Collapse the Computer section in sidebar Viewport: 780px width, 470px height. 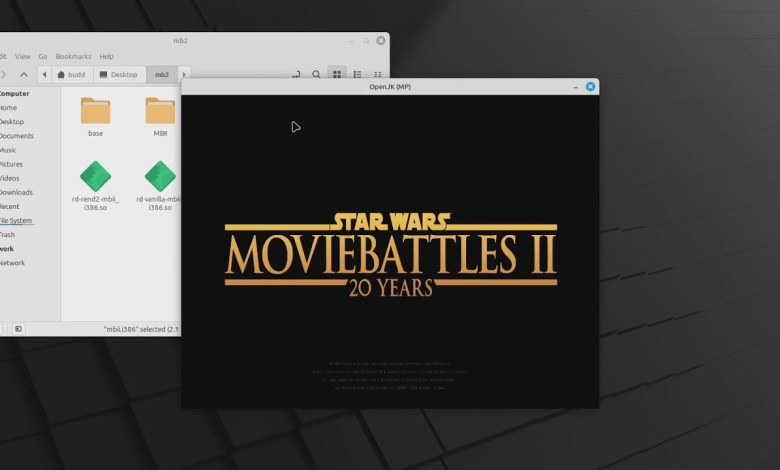pyautogui.click(x=14, y=94)
